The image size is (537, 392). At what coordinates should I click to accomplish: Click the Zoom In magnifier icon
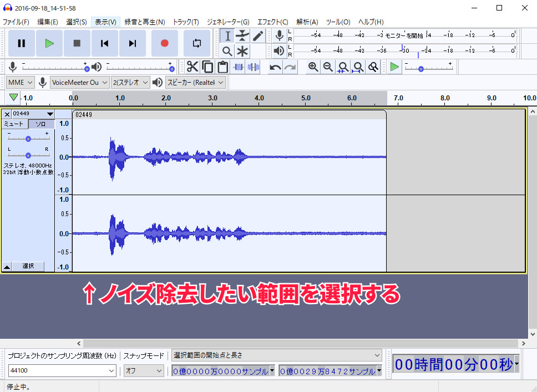click(x=313, y=67)
